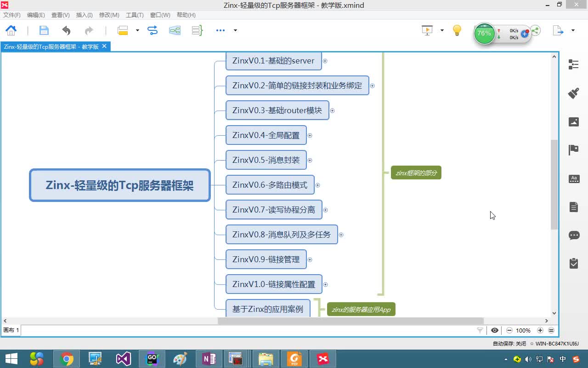Select the central topic Zinx-轻量级的Tcp服务器框架
Viewport: 588px width, 368px height.
(x=120, y=185)
